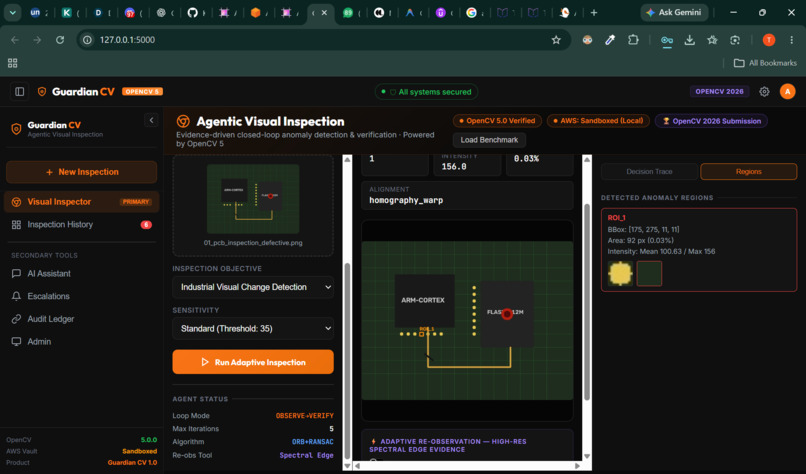Image resolution: width=806 pixels, height=474 pixels.
Task: Click the horizontal scrollbar right arrow
Action: tap(577, 466)
